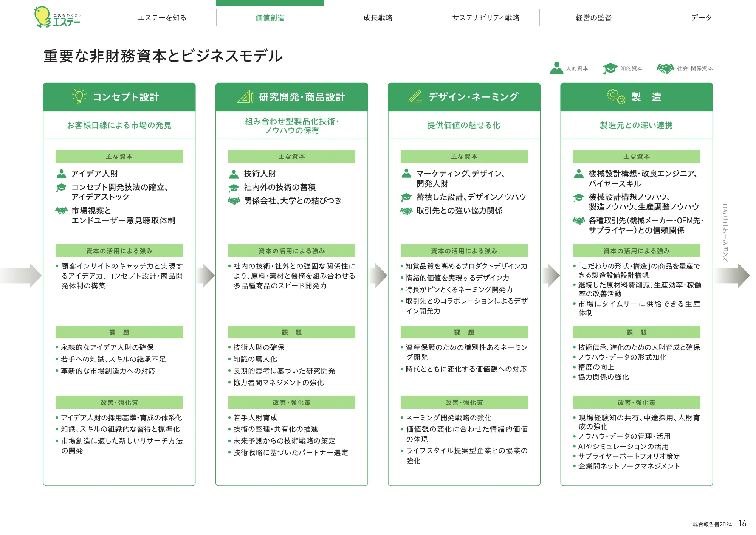Open the サステナビリティ戦略 tab
This screenshot has width=756, height=535.
coord(486,18)
